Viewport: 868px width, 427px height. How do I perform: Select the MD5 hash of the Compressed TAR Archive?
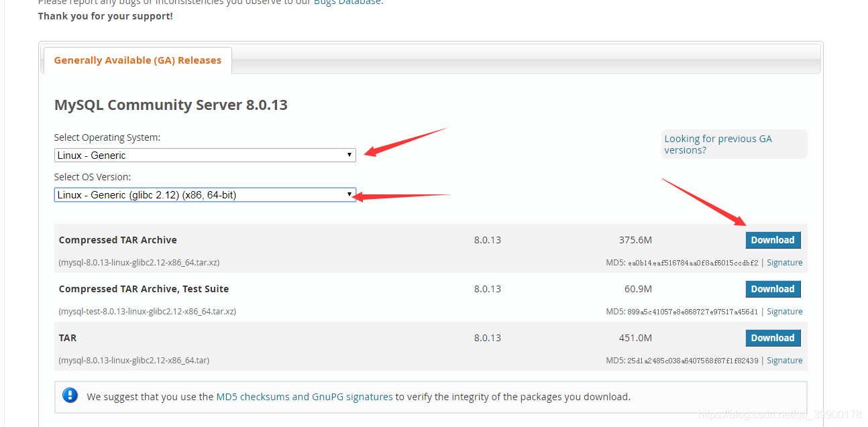(x=693, y=263)
